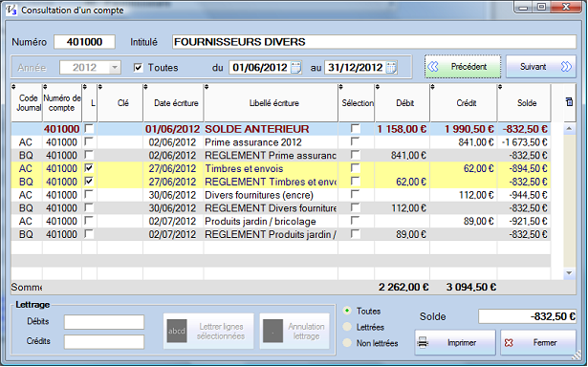This screenshot has height=367, width=588.
Task: Open the calendar picker for start date
Action: click(x=296, y=68)
